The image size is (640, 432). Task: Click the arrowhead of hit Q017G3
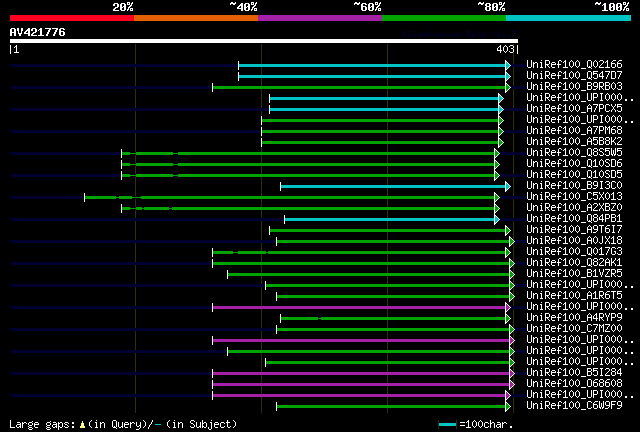point(508,253)
